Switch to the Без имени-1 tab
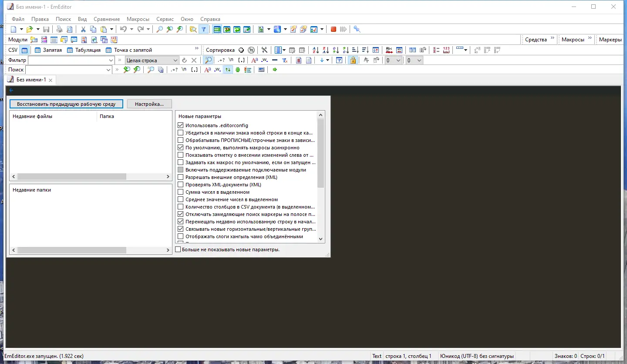The height and width of the screenshot is (364, 627). click(x=30, y=80)
